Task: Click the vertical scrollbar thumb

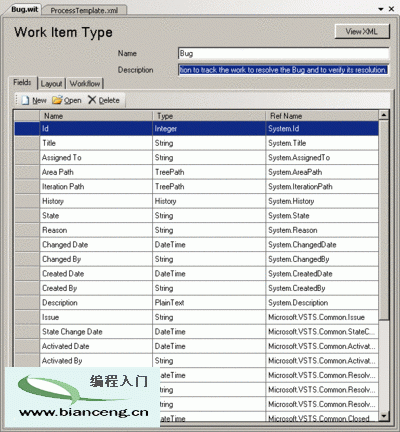Action: pyautogui.click(x=384, y=220)
